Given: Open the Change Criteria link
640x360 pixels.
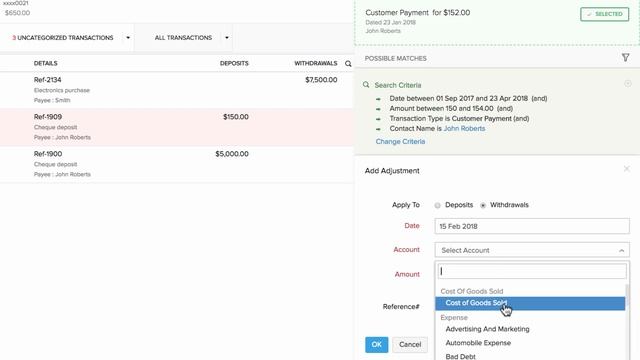Looking at the screenshot, I should tap(400, 142).
